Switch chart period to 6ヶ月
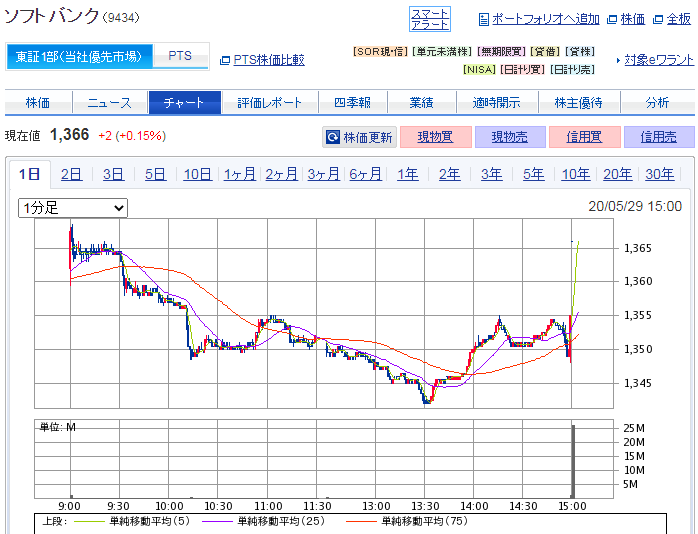 (x=365, y=174)
